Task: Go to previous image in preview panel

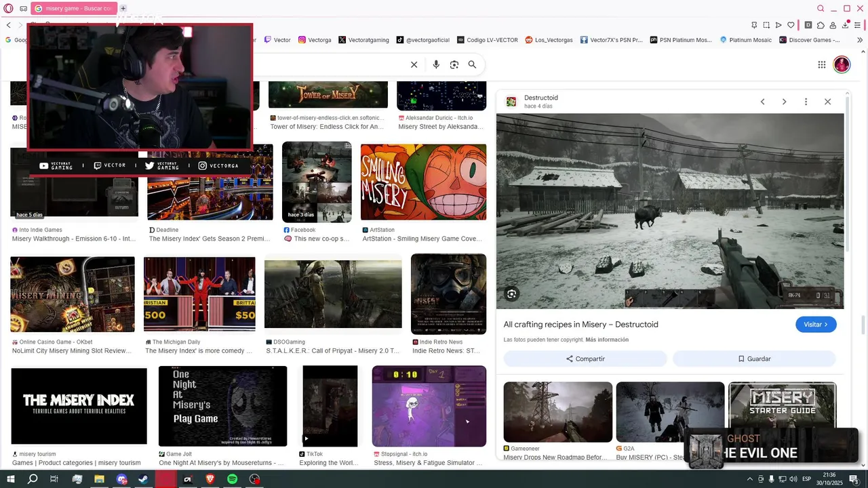Action: (762, 102)
